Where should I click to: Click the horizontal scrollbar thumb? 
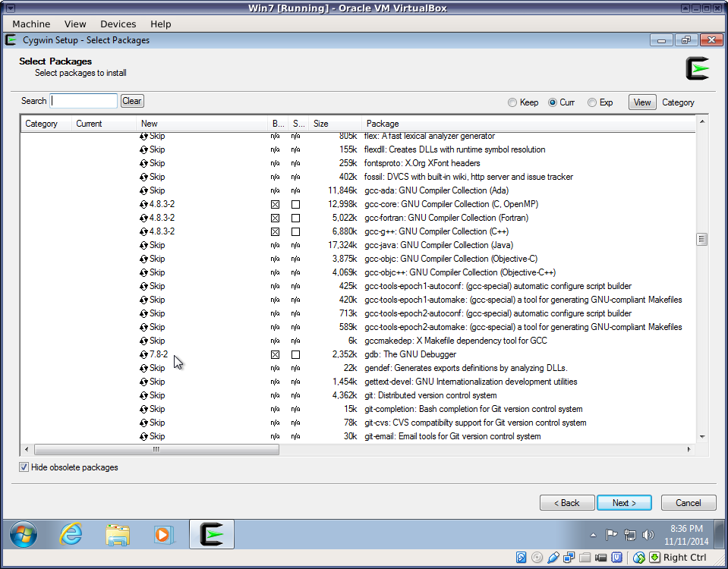point(156,449)
